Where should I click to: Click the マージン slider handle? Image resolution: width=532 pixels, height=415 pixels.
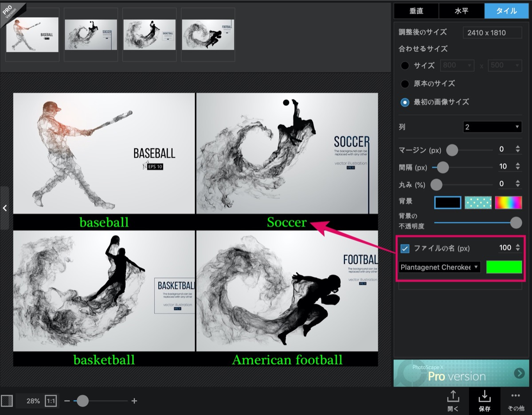click(x=452, y=150)
